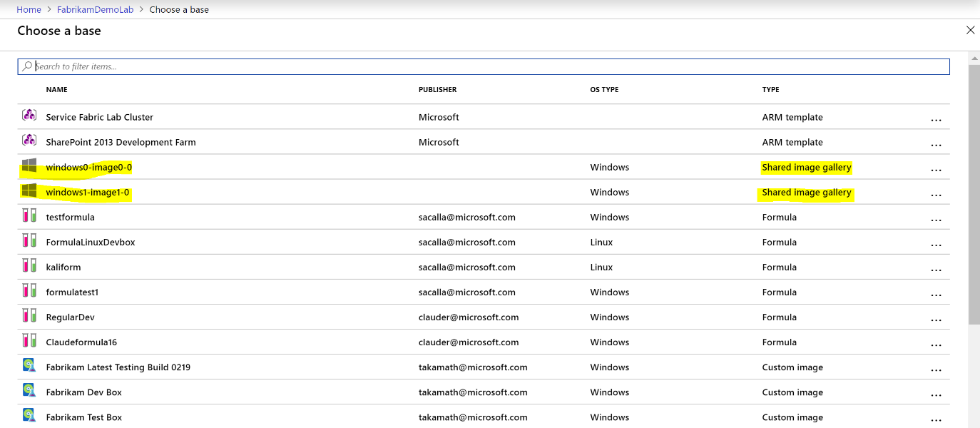Image resolution: width=980 pixels, height=428 pixels.
Task: Open the ellipsis menu for formulatest1
Action: (936, 295)
